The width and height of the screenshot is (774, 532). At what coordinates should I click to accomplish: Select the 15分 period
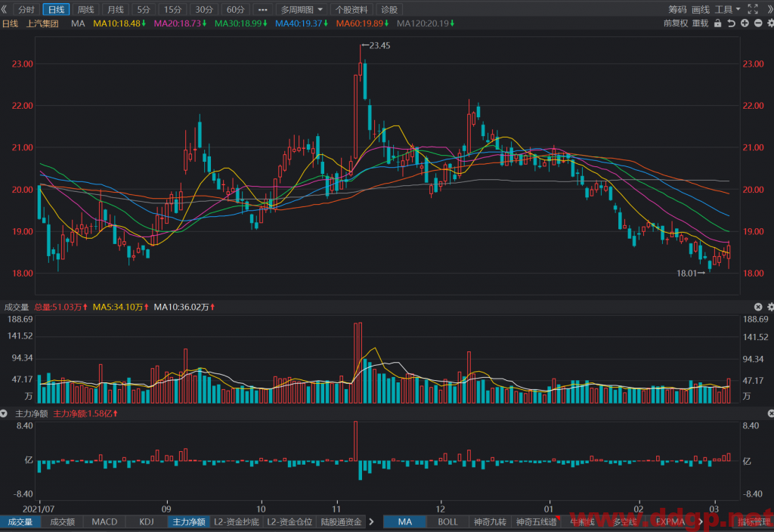click(x=173, y=9)
